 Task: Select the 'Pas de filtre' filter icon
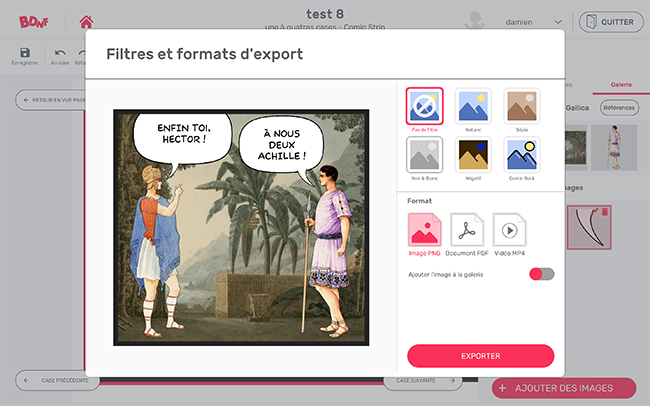(425, 106)
